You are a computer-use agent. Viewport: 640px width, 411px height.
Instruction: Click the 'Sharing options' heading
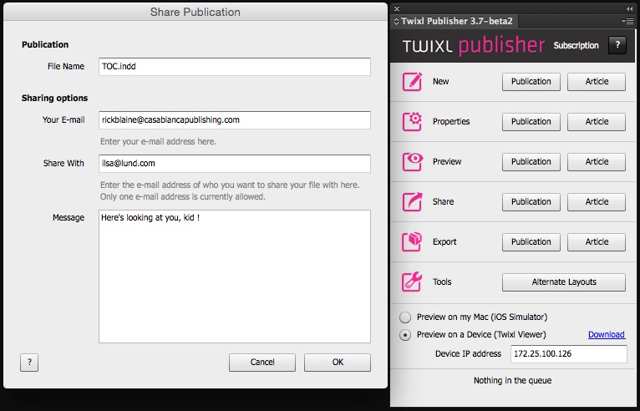(55, 98)
